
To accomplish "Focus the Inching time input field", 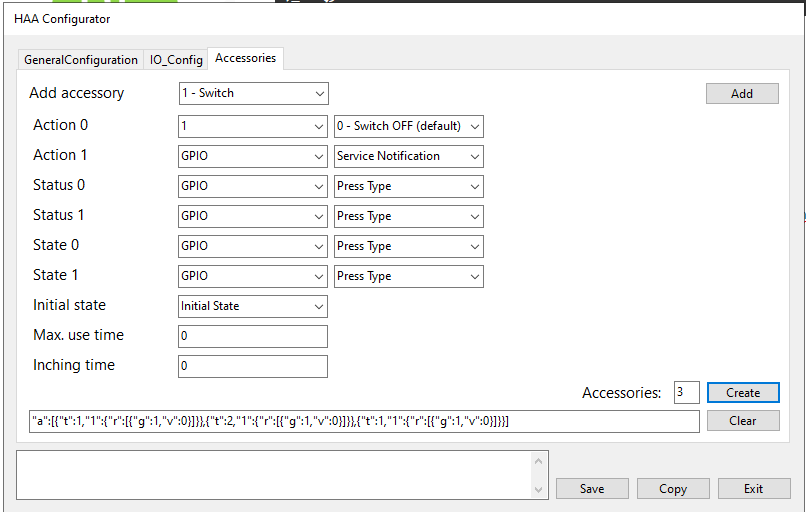I will [252, 366].
